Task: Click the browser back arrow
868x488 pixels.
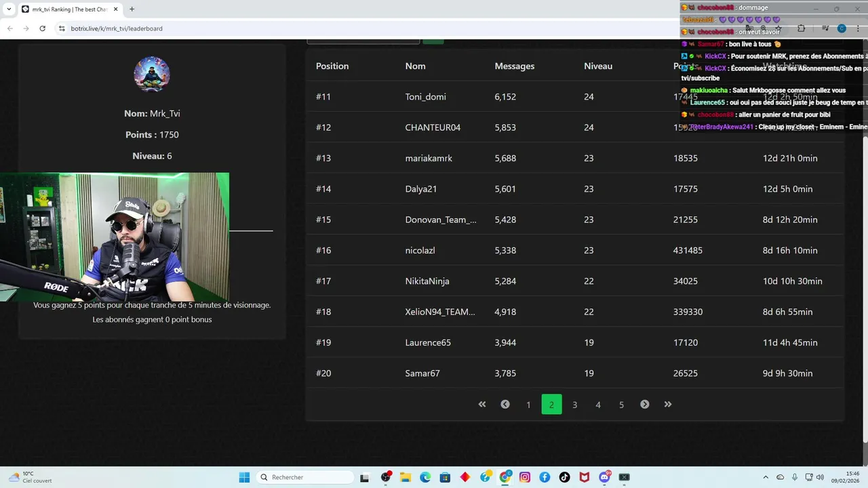Action: (x=9, y=28)
